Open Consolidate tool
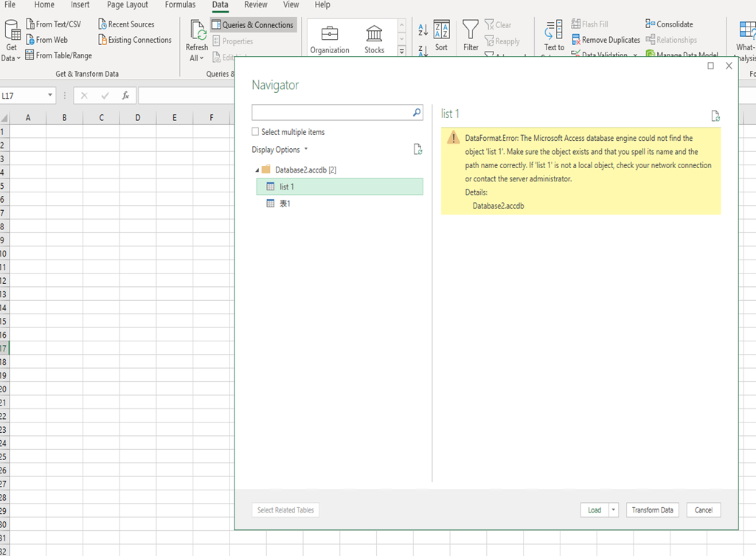756x556 pixels. 669,24
